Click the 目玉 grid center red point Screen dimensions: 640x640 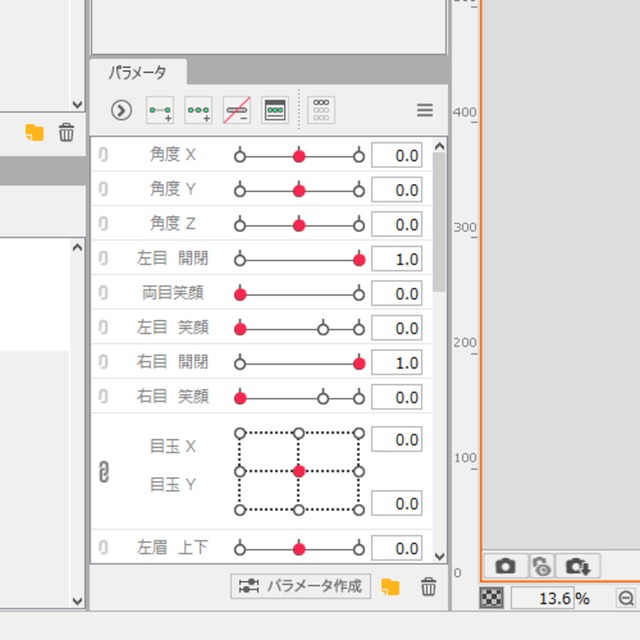coord(299,471)
